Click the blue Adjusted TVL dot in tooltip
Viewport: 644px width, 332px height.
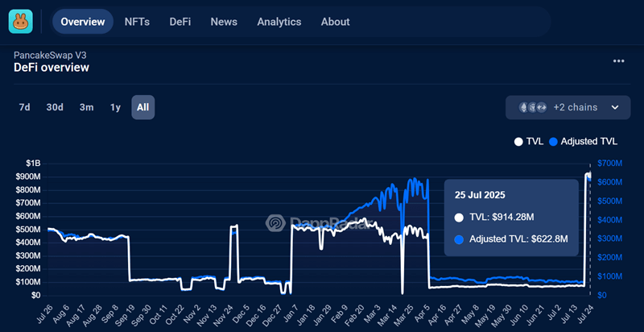click(459, 239)
